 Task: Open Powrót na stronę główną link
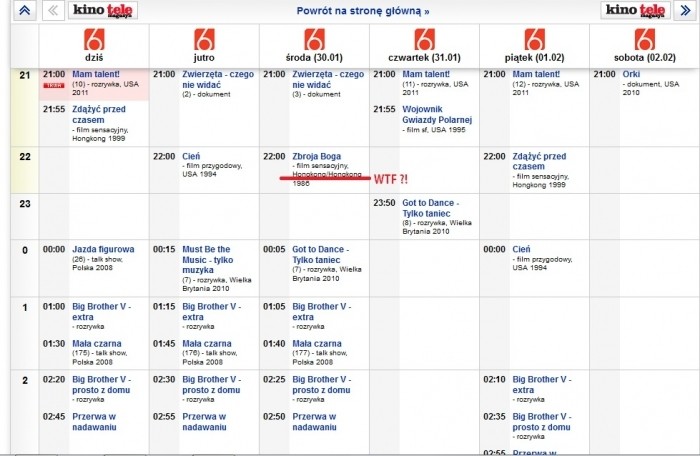363,12
